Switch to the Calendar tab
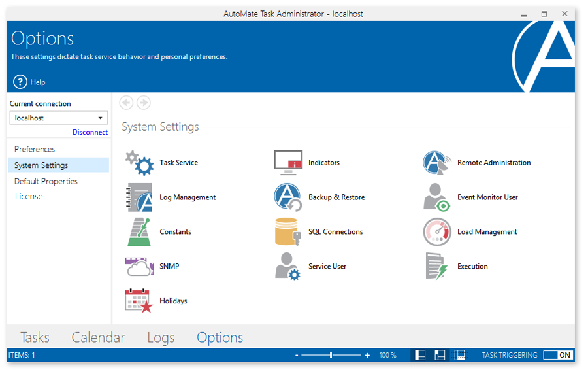This screenshot has width=588, height=372. [x=98, y=337]
